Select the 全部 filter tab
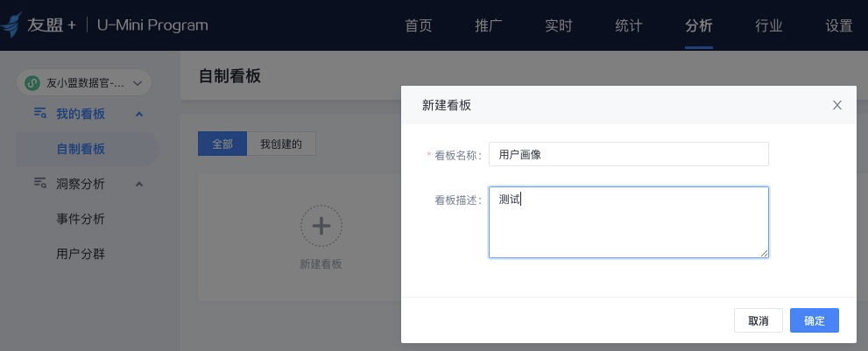This screenshot has width=868, height=351. coord(222,144)
